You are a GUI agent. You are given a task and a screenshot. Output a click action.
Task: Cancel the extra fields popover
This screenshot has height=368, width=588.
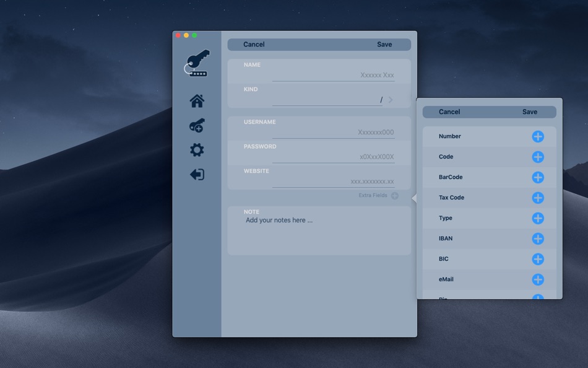click(x=449, y=112)
